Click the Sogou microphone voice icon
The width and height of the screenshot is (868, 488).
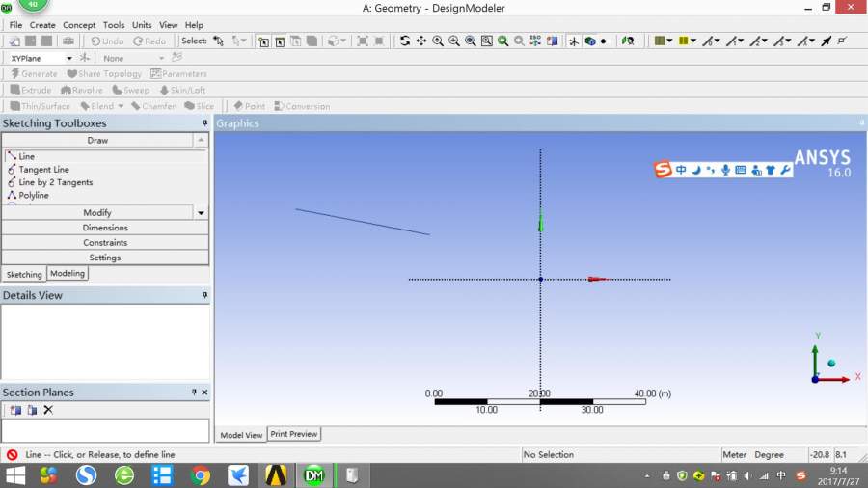coord(725,170)
